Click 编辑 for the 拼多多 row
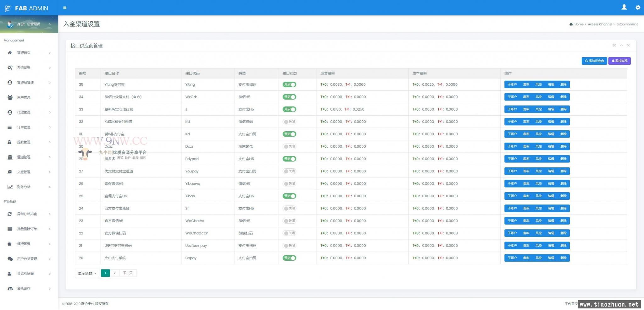 click(551, 159)
